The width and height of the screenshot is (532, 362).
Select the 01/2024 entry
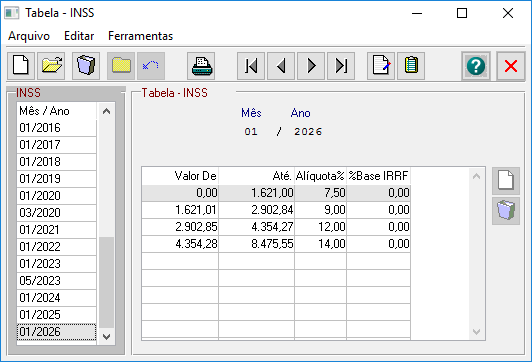point(56,298)
